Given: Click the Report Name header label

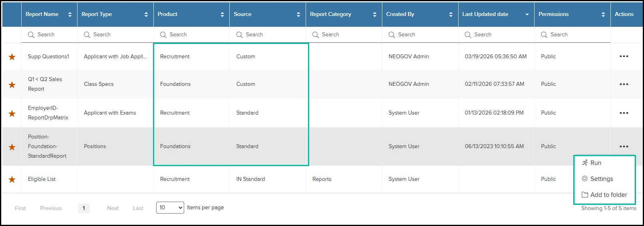Looking at the screenshot, I should point(42,14).
